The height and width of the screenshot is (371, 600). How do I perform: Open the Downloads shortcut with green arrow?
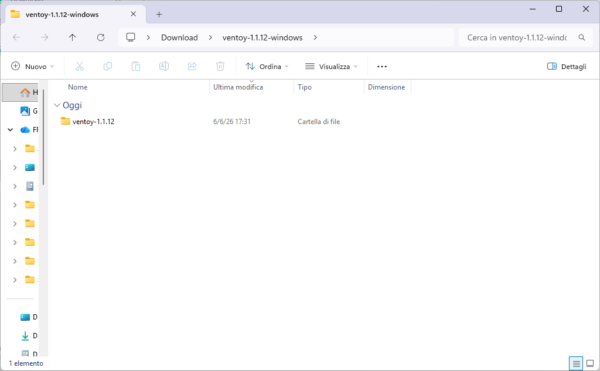[x=29, y=336]
